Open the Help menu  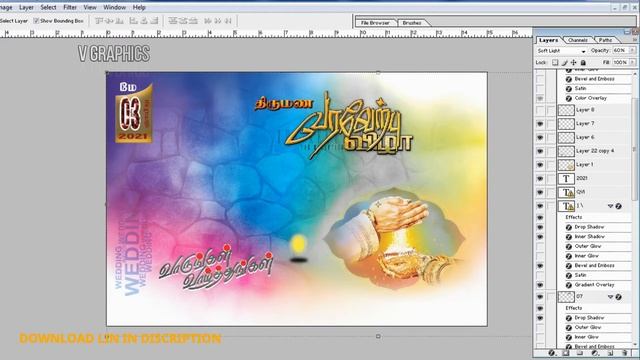pyautogui.click(x=139, y=7)
